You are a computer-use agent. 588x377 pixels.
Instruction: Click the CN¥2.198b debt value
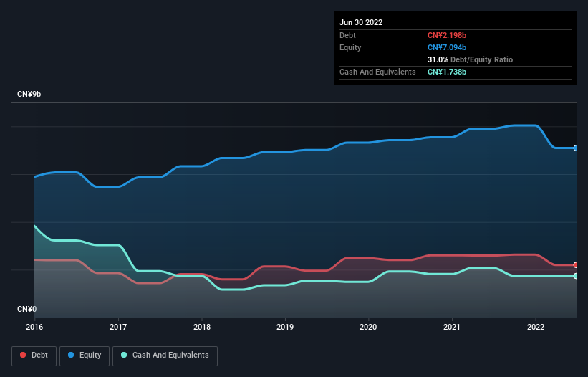point(447,35)
